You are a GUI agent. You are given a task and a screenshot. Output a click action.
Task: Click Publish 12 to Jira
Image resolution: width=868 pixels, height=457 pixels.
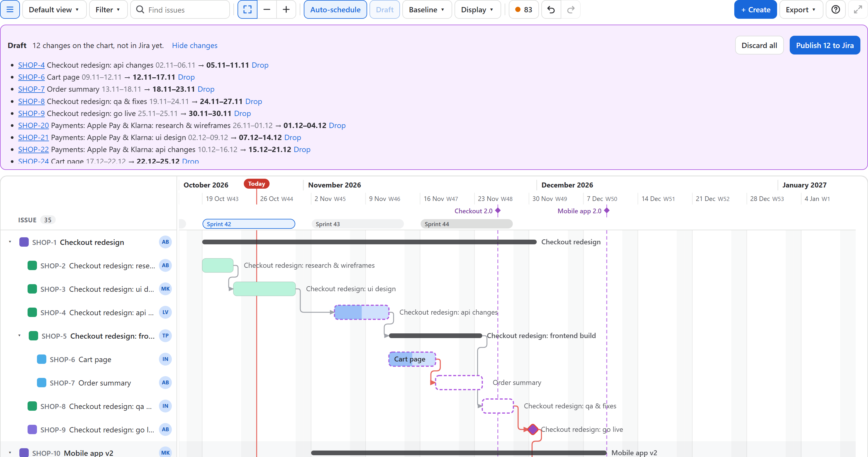click(x=825, y=45)
